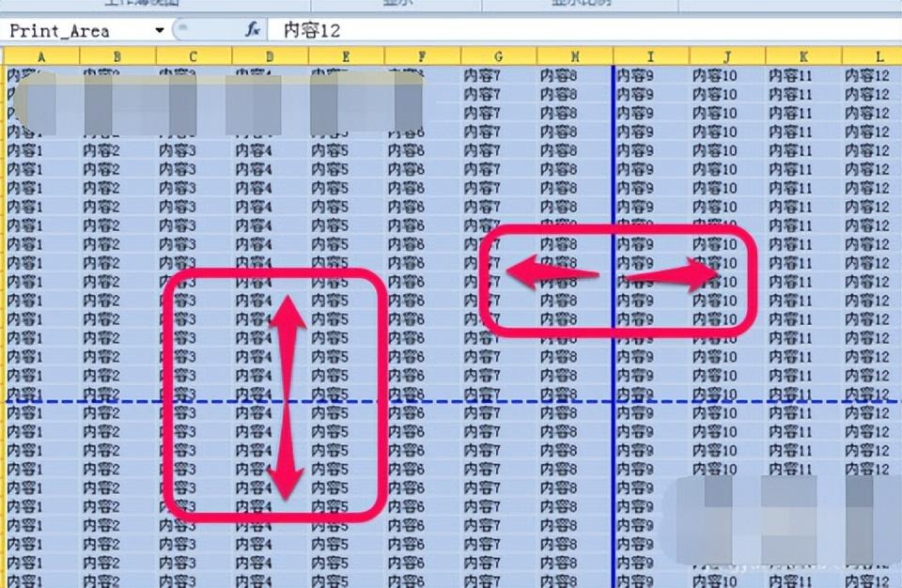Select column E header
The height and width of the screenshot is (588, 902).
346,56
